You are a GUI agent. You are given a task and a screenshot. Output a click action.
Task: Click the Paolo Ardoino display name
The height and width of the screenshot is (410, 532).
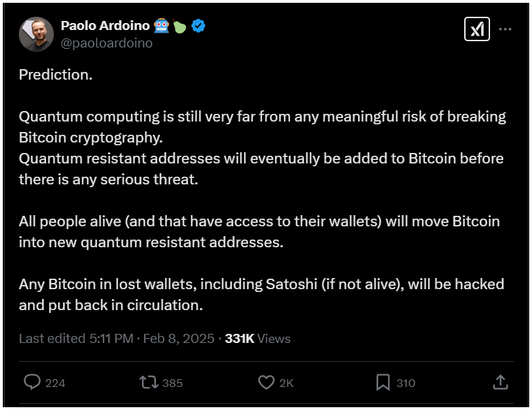tap(106, 26)
